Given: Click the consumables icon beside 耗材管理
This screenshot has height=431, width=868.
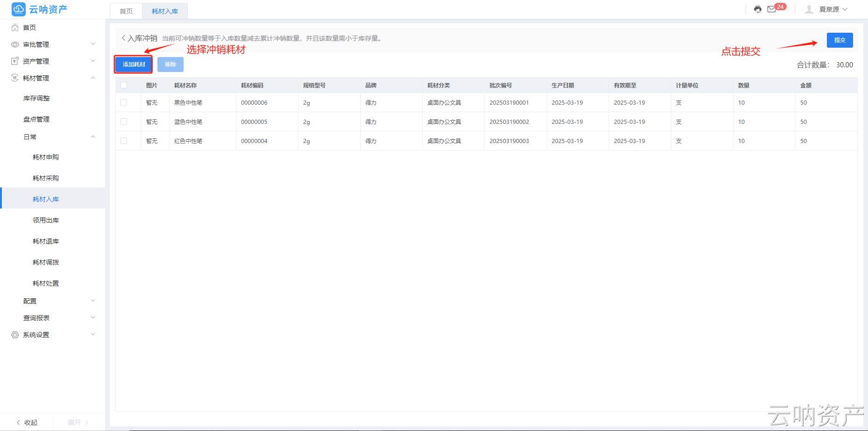Looking at the screenshot, I should (x=15, y=78).
